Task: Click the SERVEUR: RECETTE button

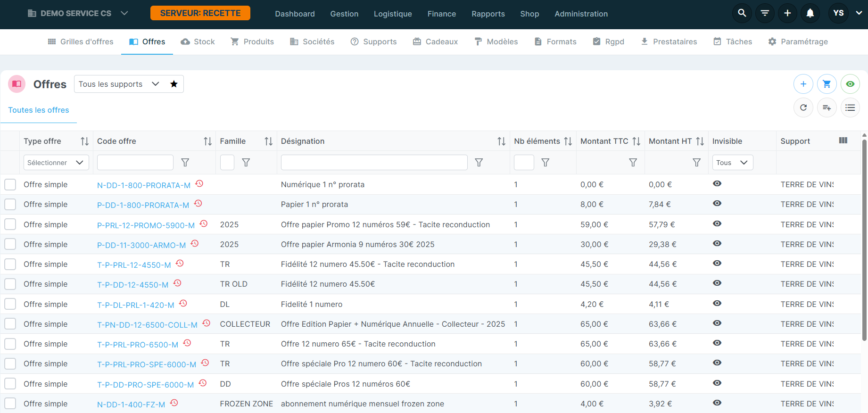Action: 200,13
